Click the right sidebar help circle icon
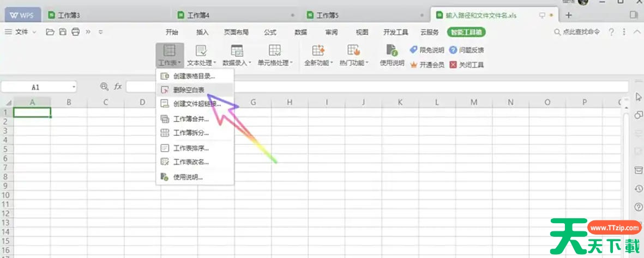Screen dimensions: 644x258 (x=638, y=206)
